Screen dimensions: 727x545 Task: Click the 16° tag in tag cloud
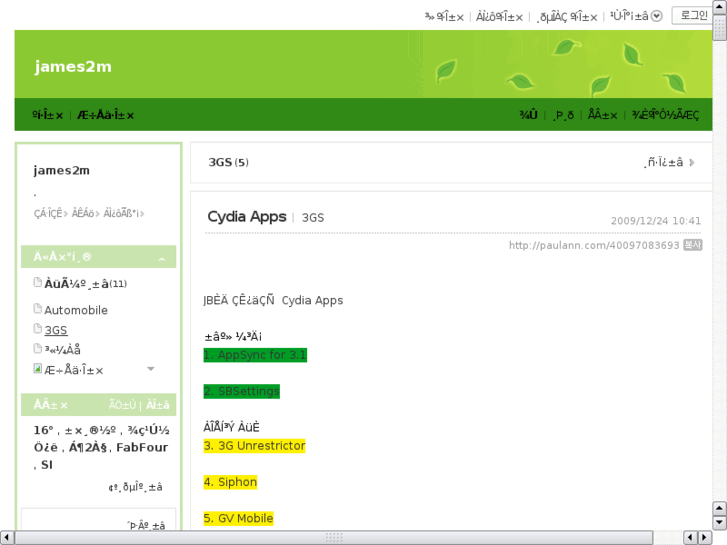tap(44, 430)
